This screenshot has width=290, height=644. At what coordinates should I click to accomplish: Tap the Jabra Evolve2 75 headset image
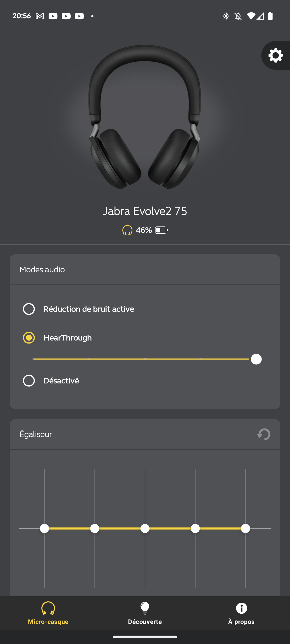coord(145,117)
